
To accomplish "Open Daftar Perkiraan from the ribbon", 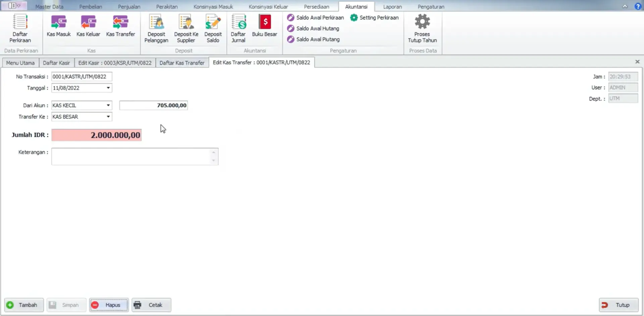I will click(x=20, y=28).
